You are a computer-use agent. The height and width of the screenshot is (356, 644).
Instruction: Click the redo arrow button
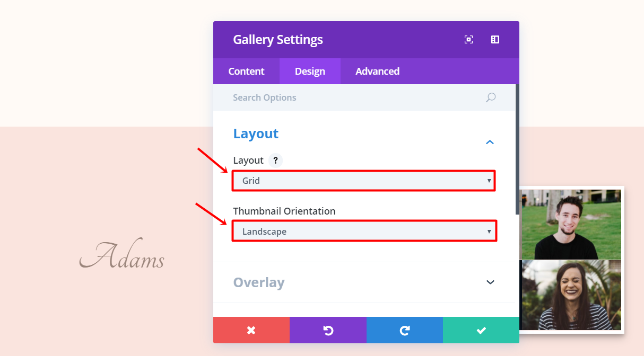[405, 330]
